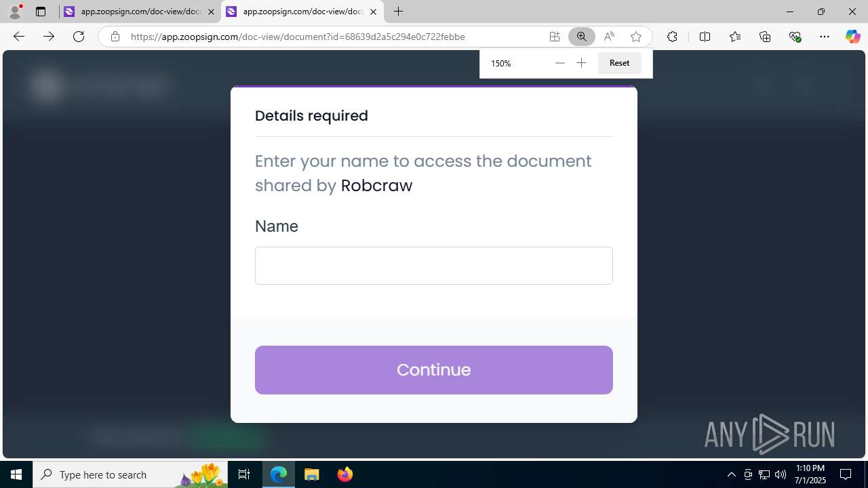Click the zoom magnifier icon in address bar
868x488 pixels.
[582, 37]
